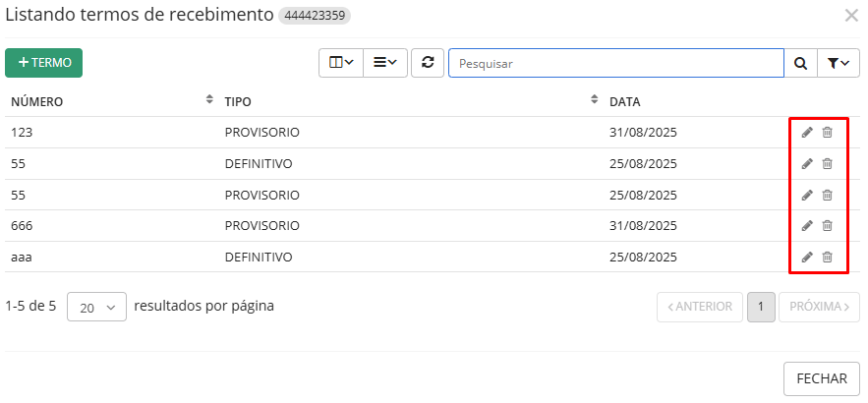Open the filter funnel dropdown

[x=839, y=63]
